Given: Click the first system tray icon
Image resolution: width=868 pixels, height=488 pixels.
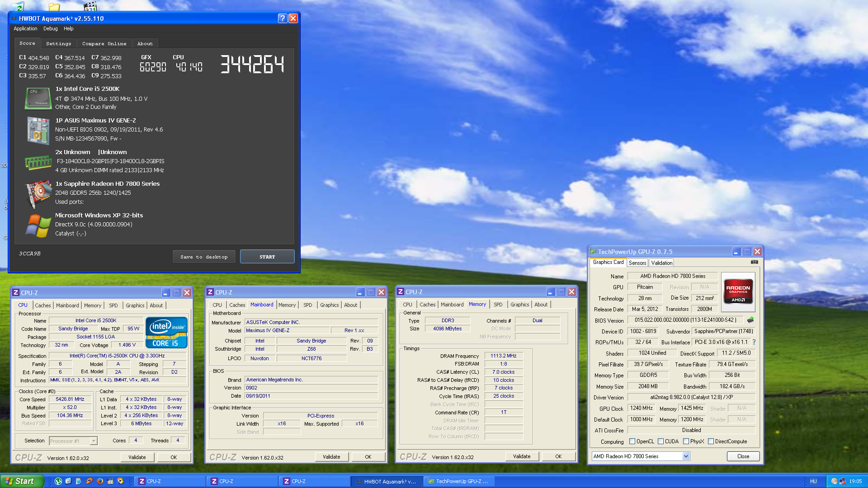Looking at the screenshot, I should coord(834,481).
